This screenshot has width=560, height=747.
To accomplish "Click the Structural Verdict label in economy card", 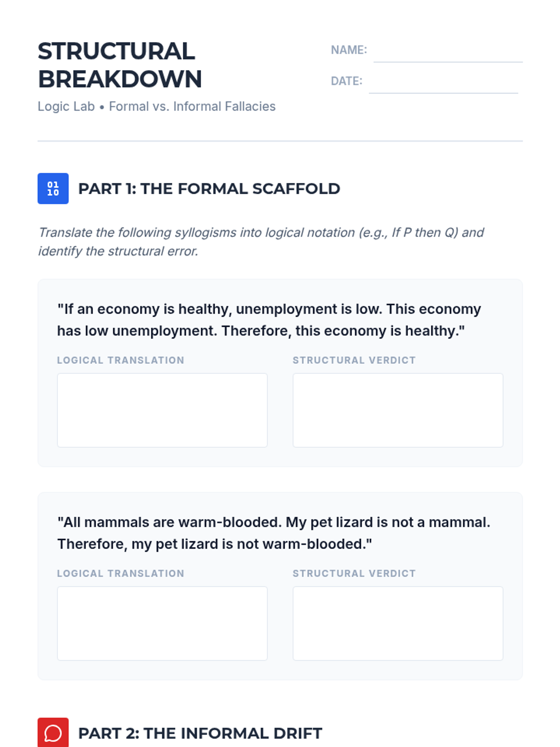I will tap(354, 360).
